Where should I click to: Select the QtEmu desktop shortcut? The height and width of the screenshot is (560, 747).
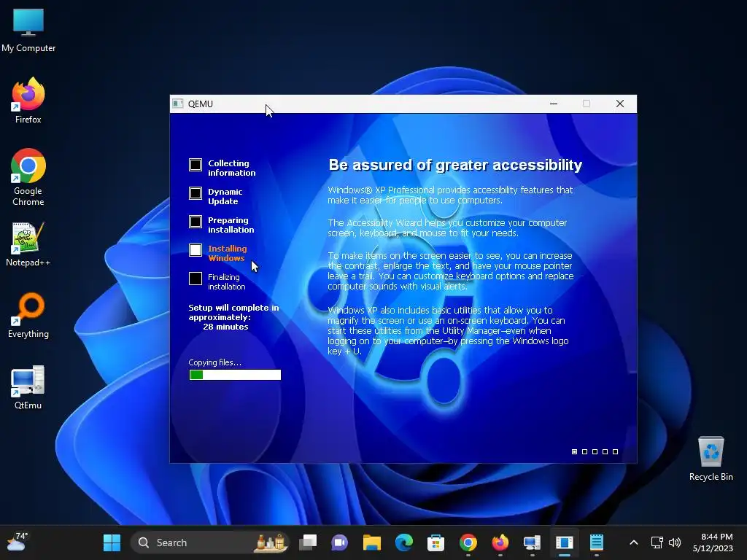[28, 387]
